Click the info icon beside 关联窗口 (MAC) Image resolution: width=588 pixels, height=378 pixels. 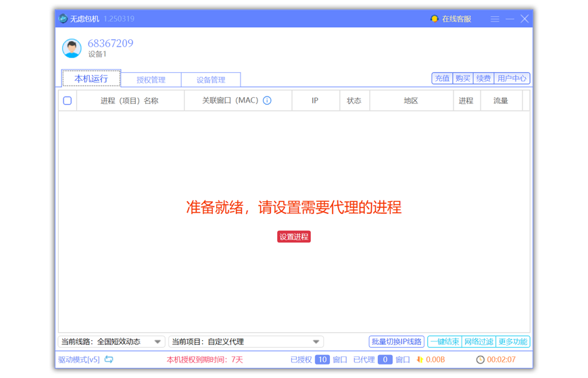click(267, 101)
